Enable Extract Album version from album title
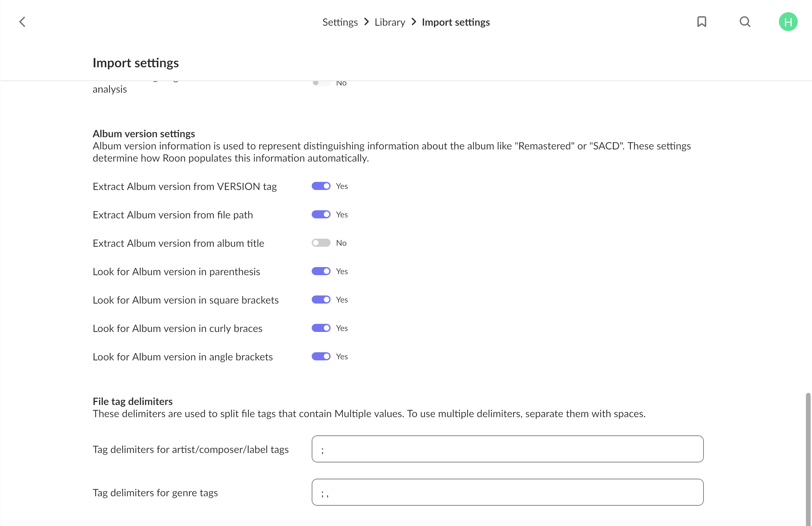The width and height of the screenshot is (812, 526). click(x=321, y=243)
